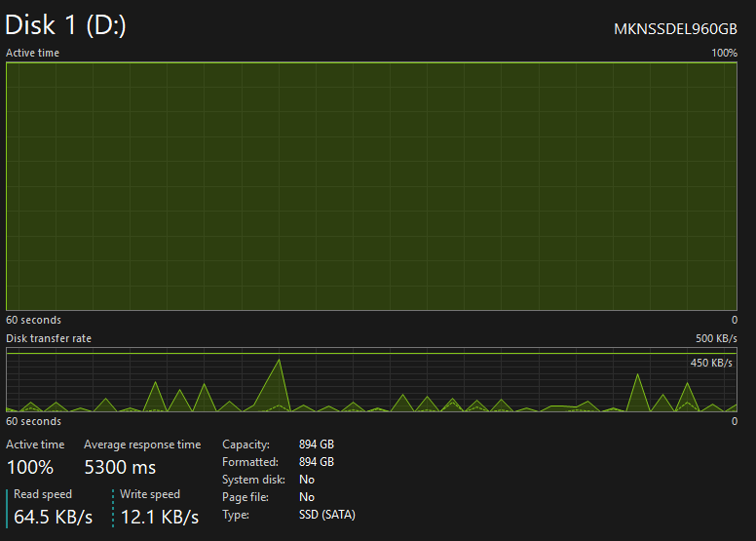Click the Capacity: label
The width and height of the screenshot is (756, 541).
[x=246, y=444]
